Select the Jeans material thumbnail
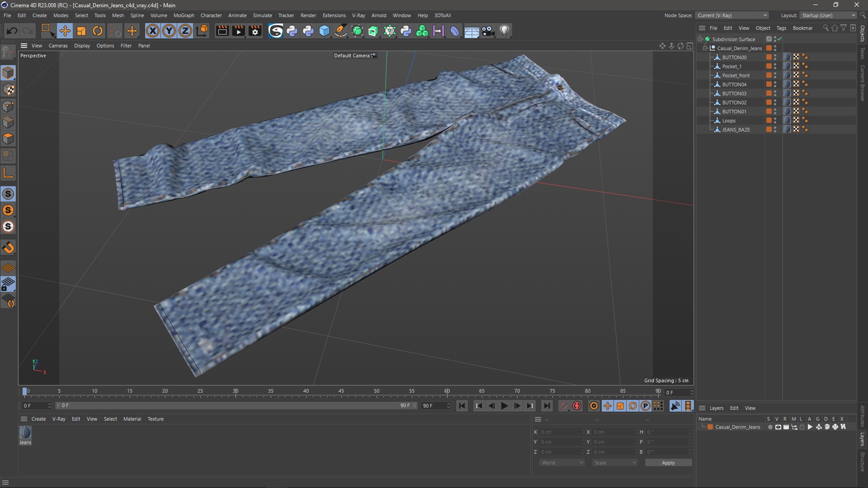 tap(25, 432)
